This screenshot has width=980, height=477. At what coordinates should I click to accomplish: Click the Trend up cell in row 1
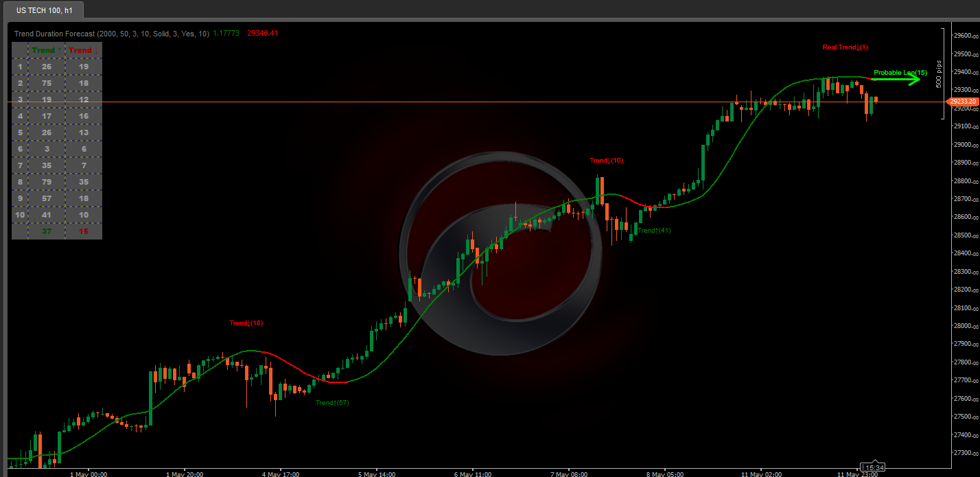pos(46,67)
